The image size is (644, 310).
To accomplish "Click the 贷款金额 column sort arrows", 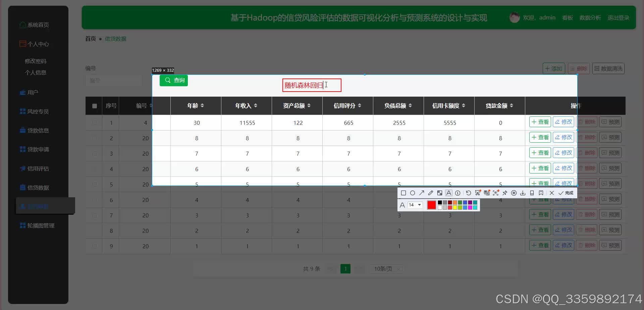I will [x=512, y=106].
